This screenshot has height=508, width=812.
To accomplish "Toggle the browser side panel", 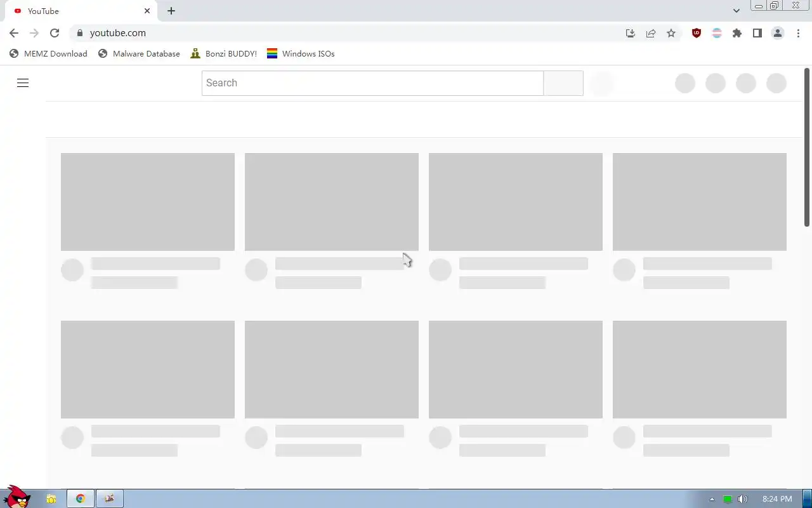I will coord(757,33).
